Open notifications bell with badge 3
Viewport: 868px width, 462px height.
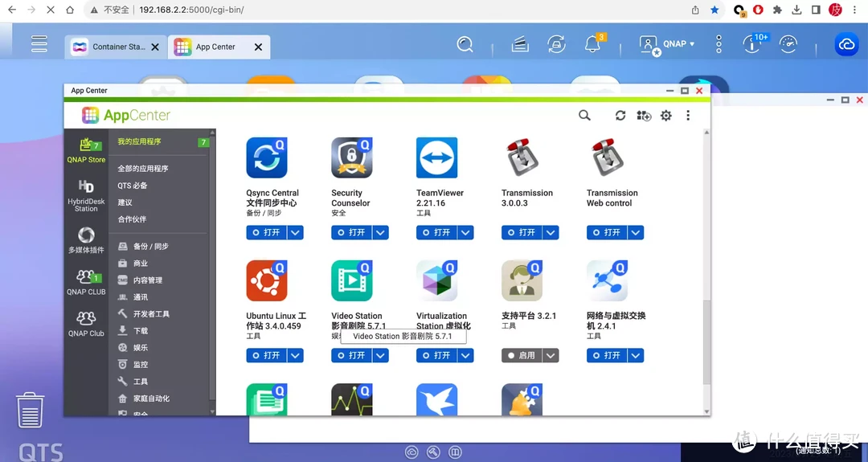[593, 44]
